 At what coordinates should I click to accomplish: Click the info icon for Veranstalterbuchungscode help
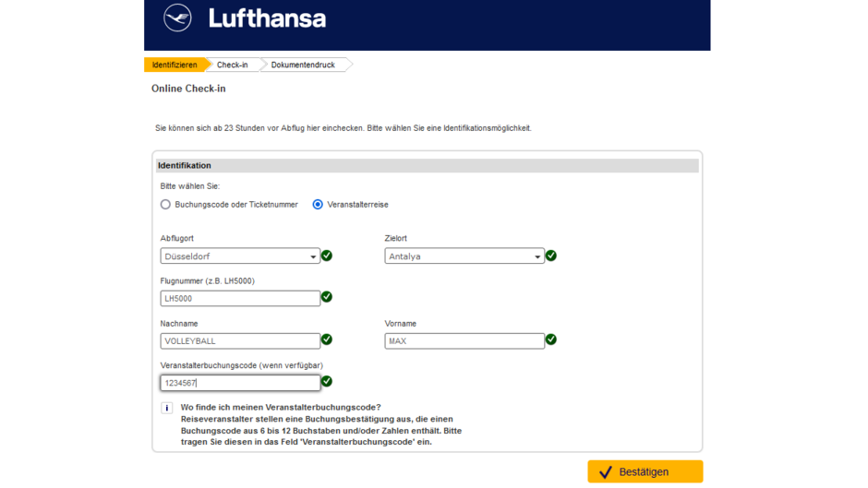[x=166, y=409]
